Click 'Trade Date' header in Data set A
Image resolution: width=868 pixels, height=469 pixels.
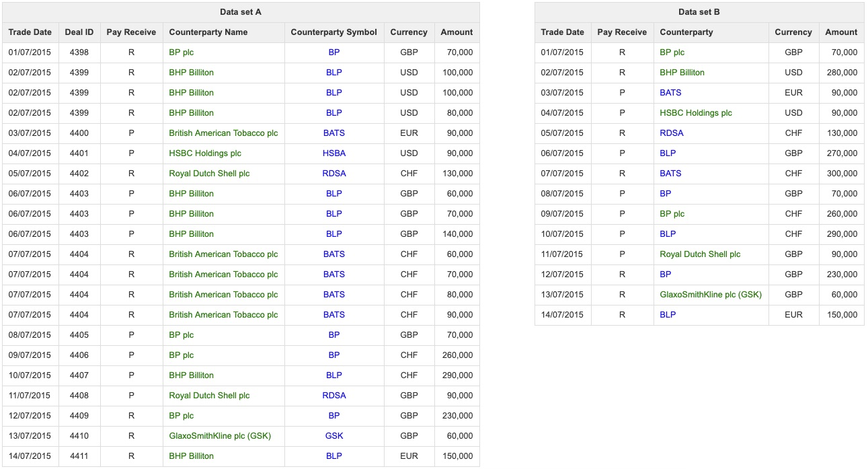click(30, 32)
